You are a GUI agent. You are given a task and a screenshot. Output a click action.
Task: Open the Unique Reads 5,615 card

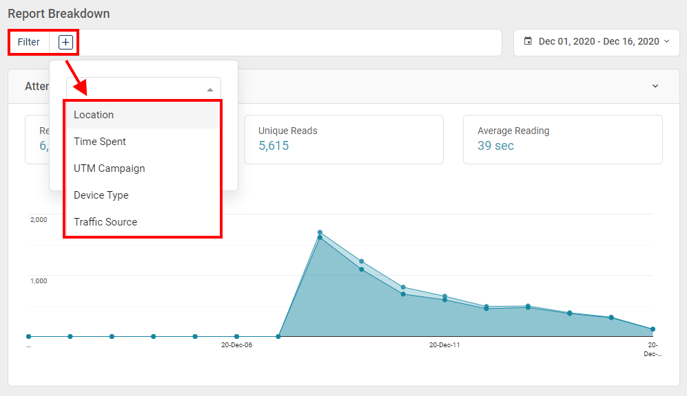[x=344, y=140]
